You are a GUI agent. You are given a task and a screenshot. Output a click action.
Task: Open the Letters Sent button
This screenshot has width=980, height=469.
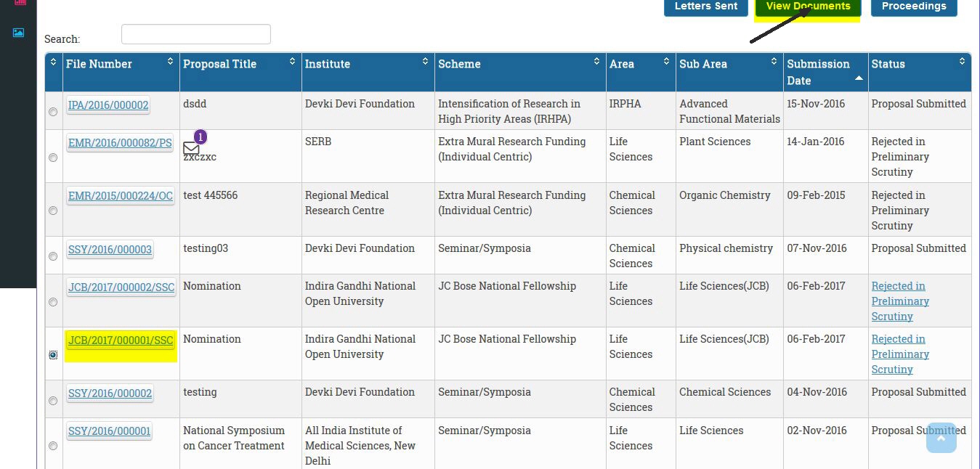pyautogui.click(x=705, y=7)
